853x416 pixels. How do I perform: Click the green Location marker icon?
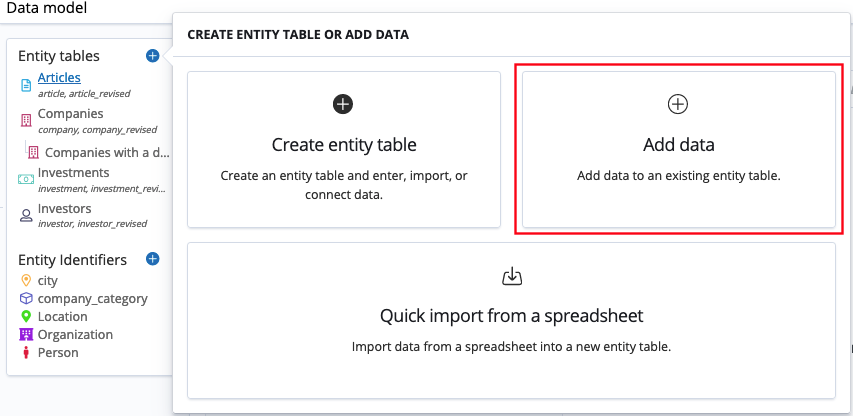tap(27, 317)
